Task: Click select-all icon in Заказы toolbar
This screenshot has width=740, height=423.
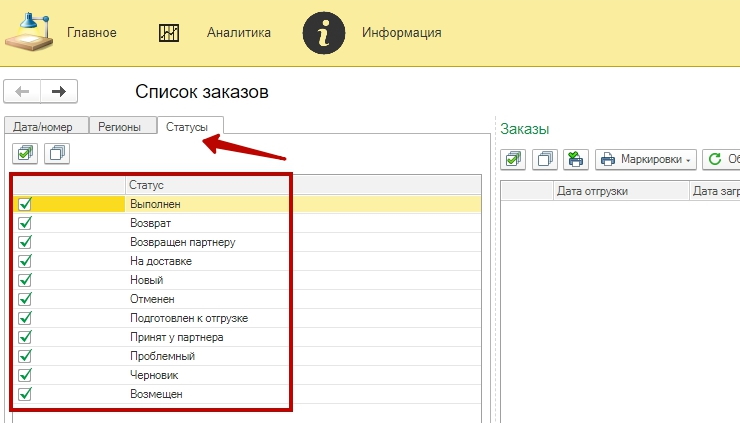Action: (x=514, y=159)
